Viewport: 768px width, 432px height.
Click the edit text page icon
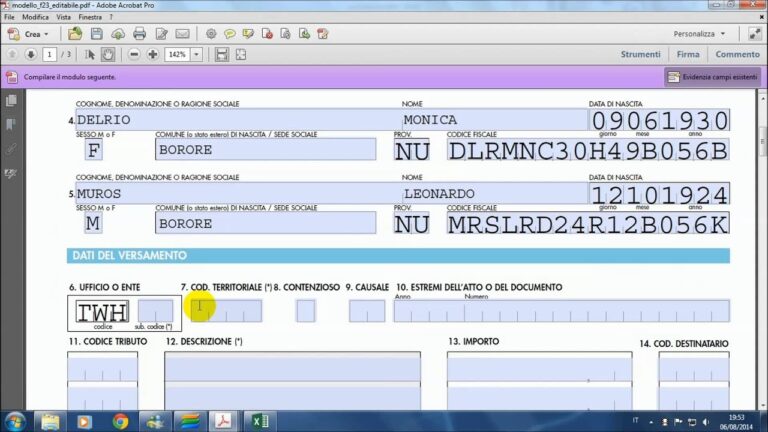161,34
